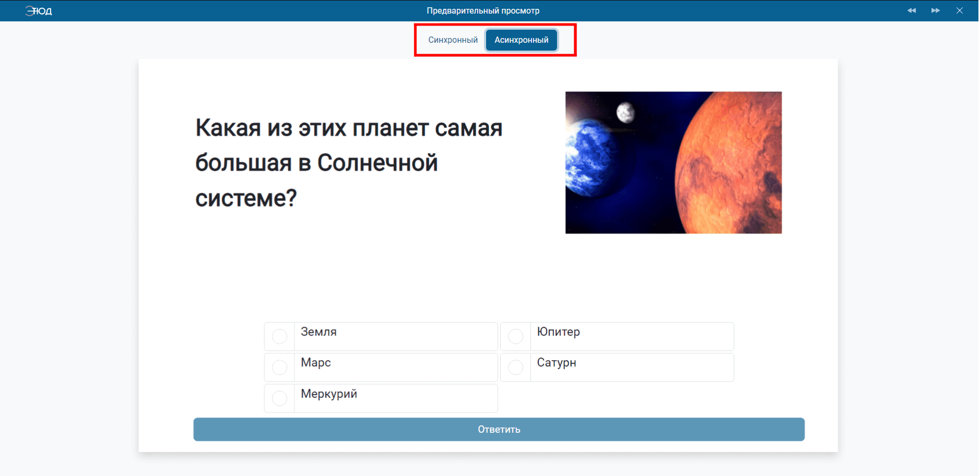This screenshot has width=980, height=476.
Task: Click the Предварительный просмотр title text
Action: [483, 10]
